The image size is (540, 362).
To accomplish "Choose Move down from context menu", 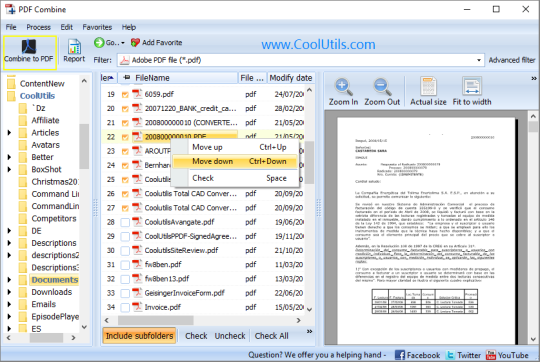I will [235, 161].
